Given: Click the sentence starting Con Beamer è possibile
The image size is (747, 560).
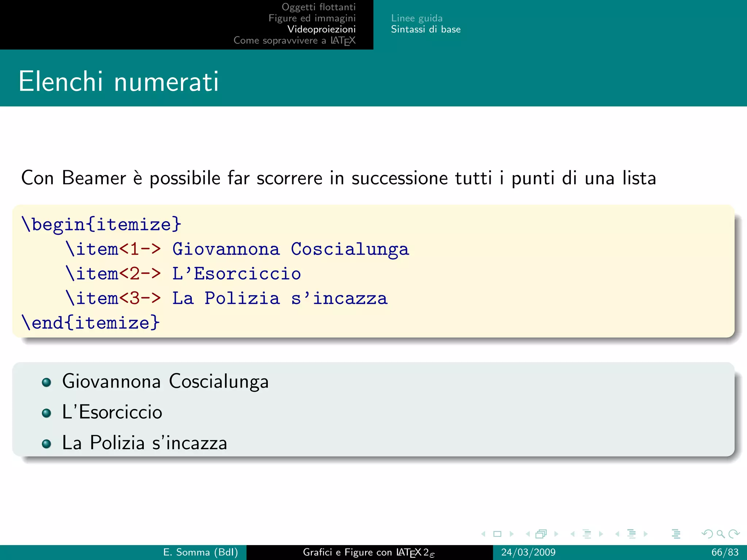Looking at the screenshot, I should (x=338, y=178).
